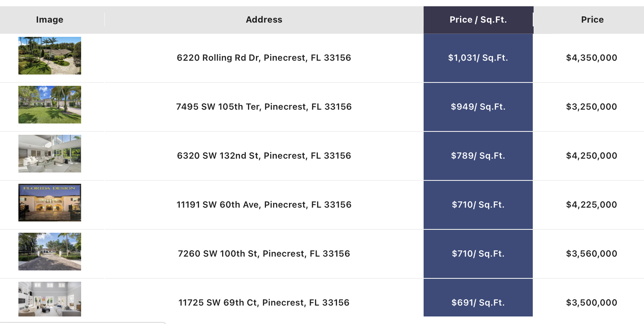Screen dimensions: 644x324
Task: Open the 6320 SW 132nd St address link
Action: tap(264, 156)
